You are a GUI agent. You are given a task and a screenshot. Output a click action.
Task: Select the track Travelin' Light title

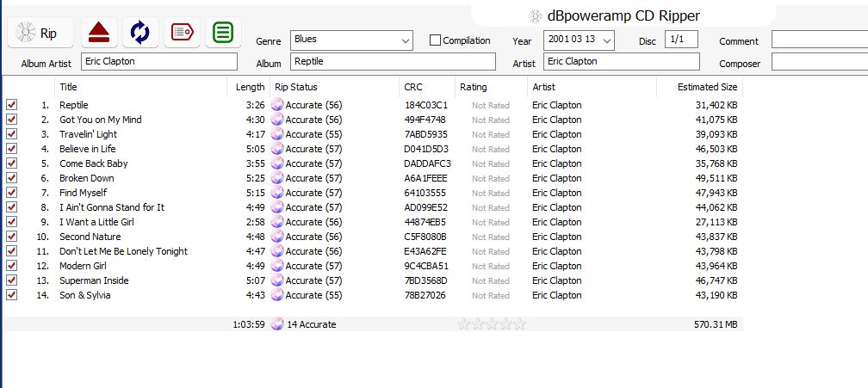(x=88, y=134)
